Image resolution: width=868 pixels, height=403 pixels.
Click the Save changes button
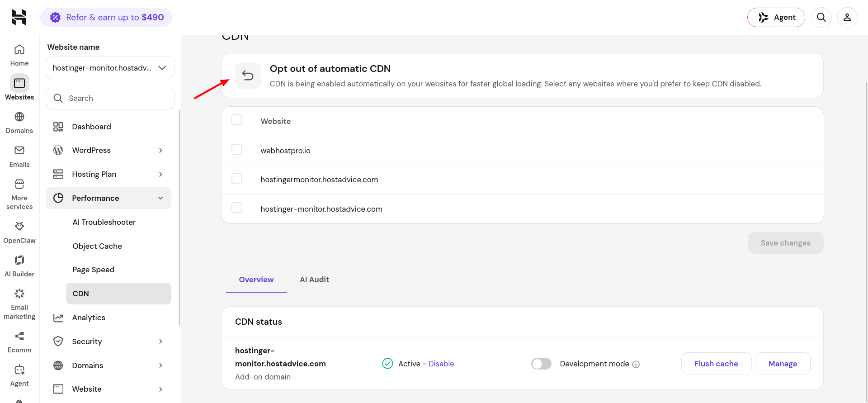(785, 243)
